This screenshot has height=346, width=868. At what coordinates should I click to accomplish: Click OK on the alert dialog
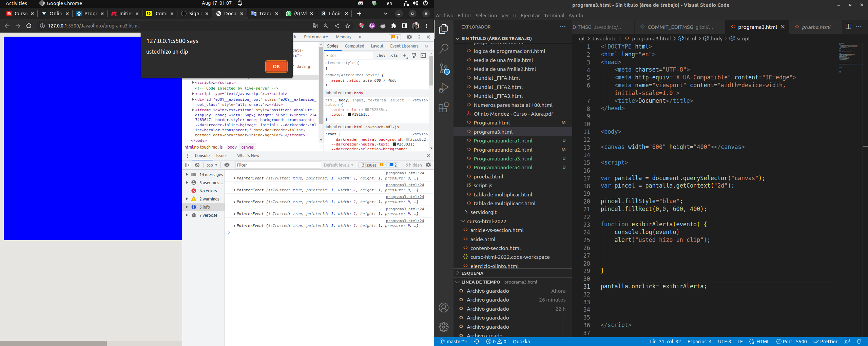(x=276, y=66)
